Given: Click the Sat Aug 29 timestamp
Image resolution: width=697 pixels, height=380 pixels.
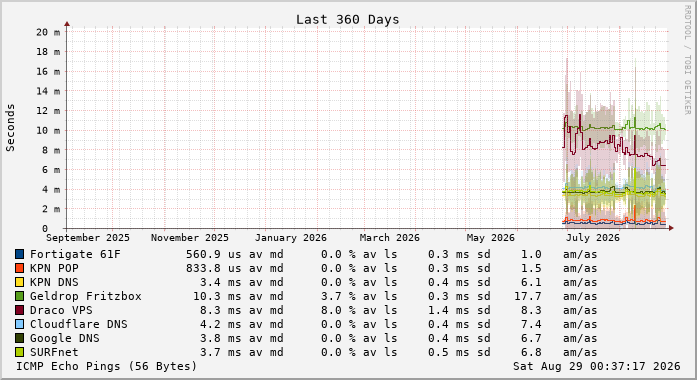Looking at the screenshot, I should tap(597, 366).
